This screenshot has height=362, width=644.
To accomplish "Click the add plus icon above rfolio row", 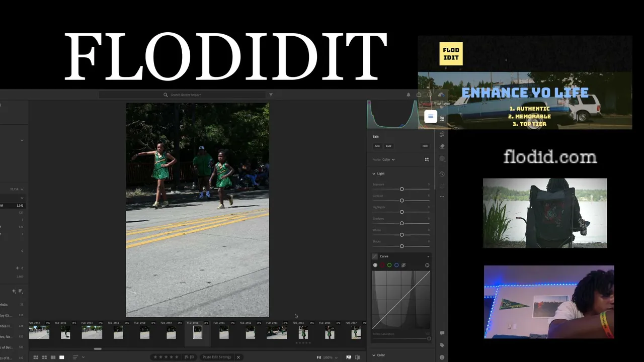I will [x=14, y=291].
